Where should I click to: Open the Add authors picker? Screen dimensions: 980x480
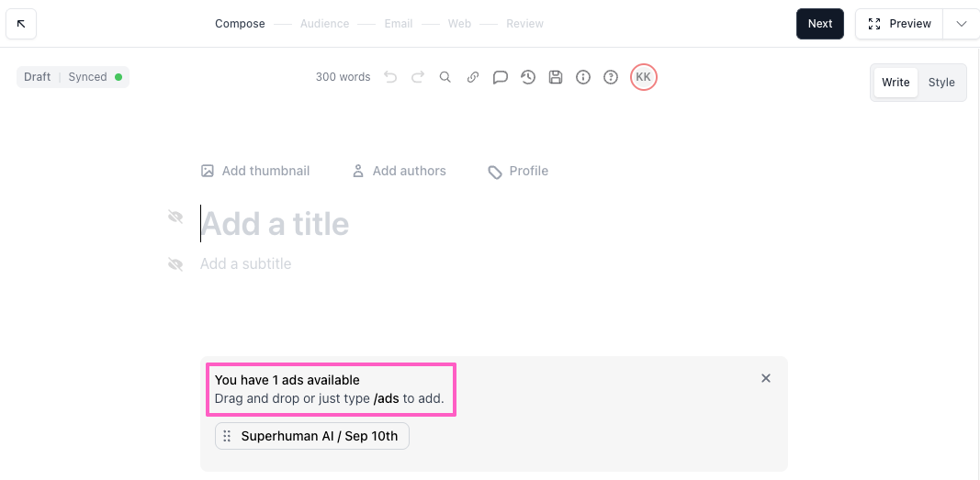[x=399, y=171]
